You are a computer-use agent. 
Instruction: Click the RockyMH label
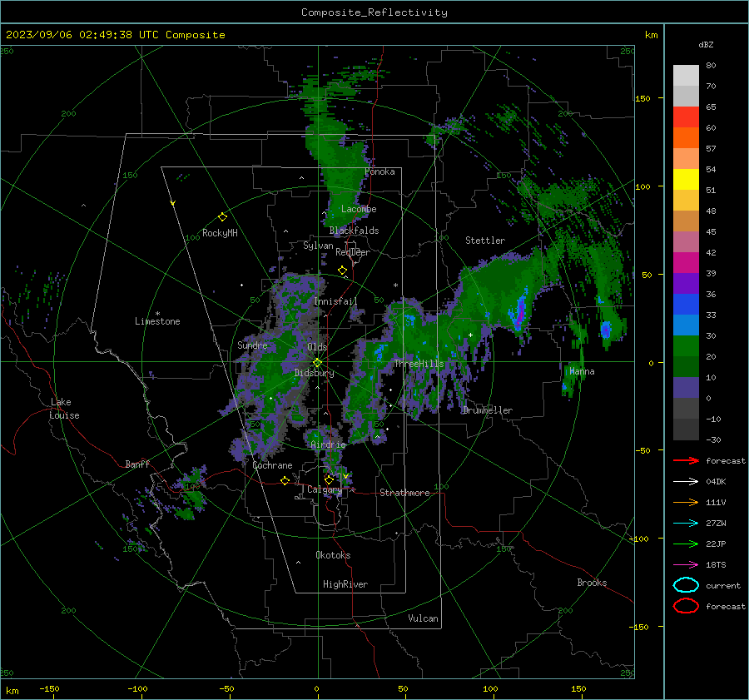(x=220, y=233)
